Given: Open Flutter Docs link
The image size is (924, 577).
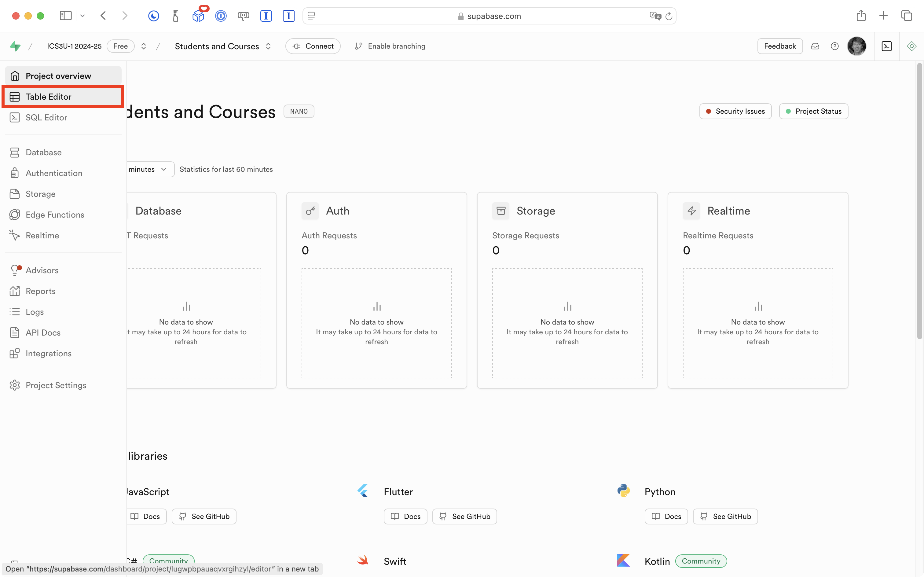Looking at the screenshot, I should (405, 516).
